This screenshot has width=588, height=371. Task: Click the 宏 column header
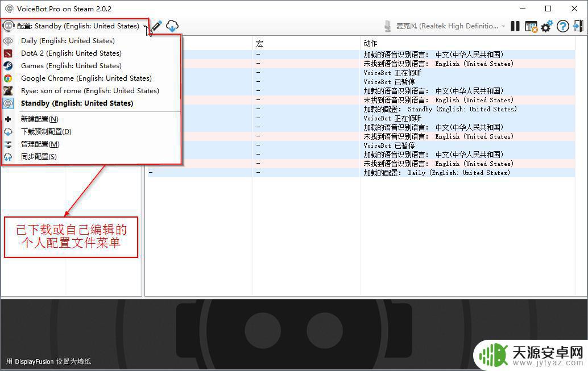pos(259,44)
